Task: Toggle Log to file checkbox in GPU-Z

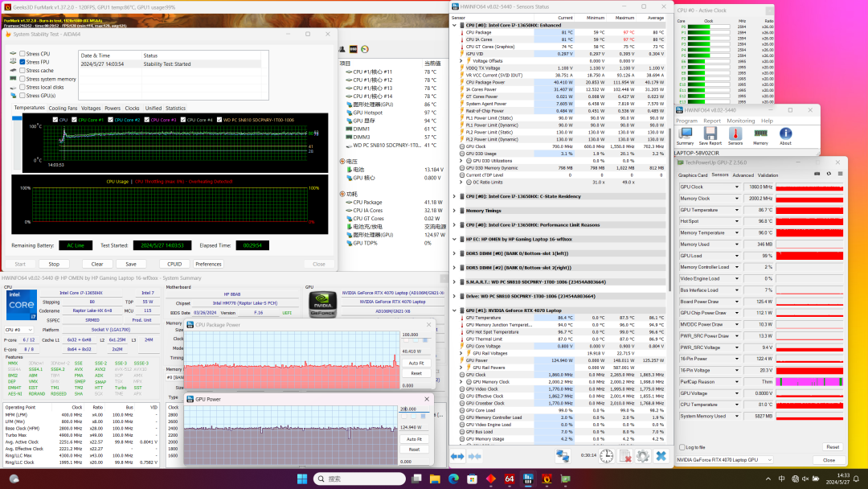Action: click(x=682, y=446)
